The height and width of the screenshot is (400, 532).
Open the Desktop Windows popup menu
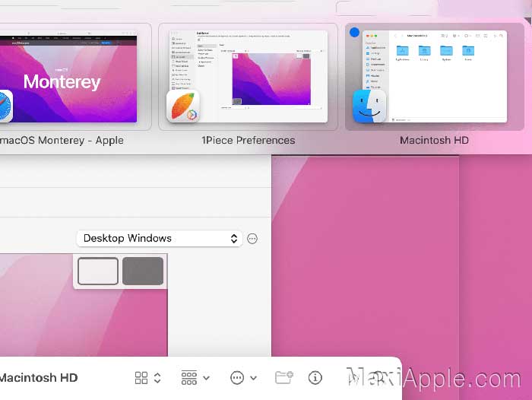(160, 238)
